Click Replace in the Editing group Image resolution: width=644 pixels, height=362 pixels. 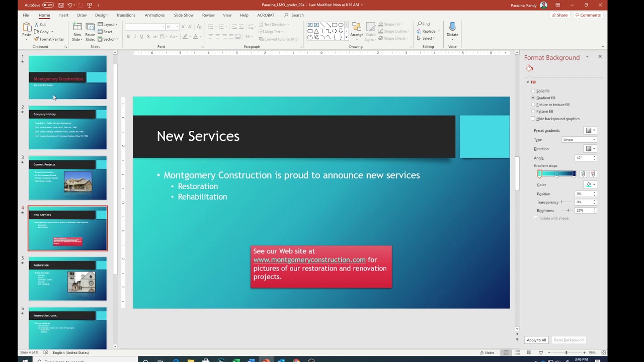(x=427, y=31)
